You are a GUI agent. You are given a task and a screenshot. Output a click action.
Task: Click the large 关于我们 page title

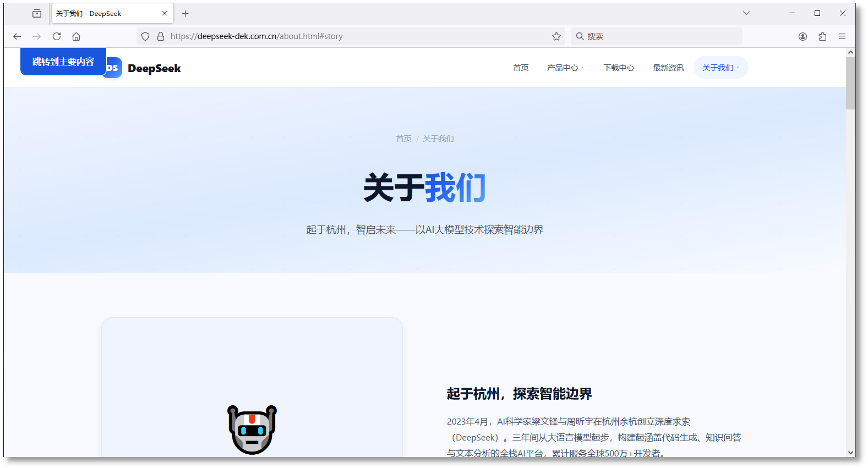(424, 188)
